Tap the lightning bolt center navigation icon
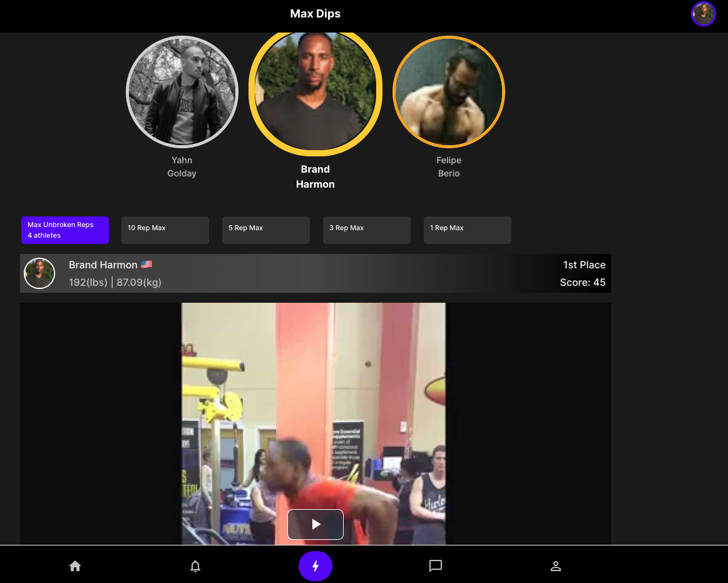This screenshot has height=583, width=728. coord(315,565)
